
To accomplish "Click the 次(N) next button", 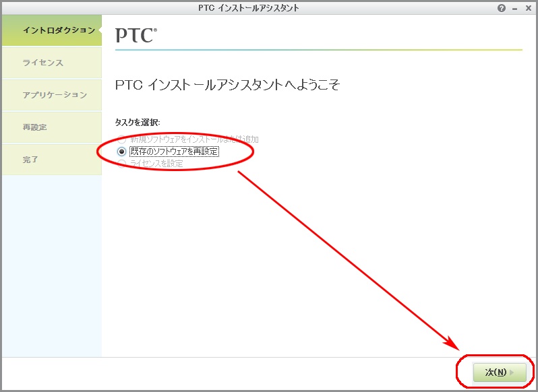I will 499,372.
